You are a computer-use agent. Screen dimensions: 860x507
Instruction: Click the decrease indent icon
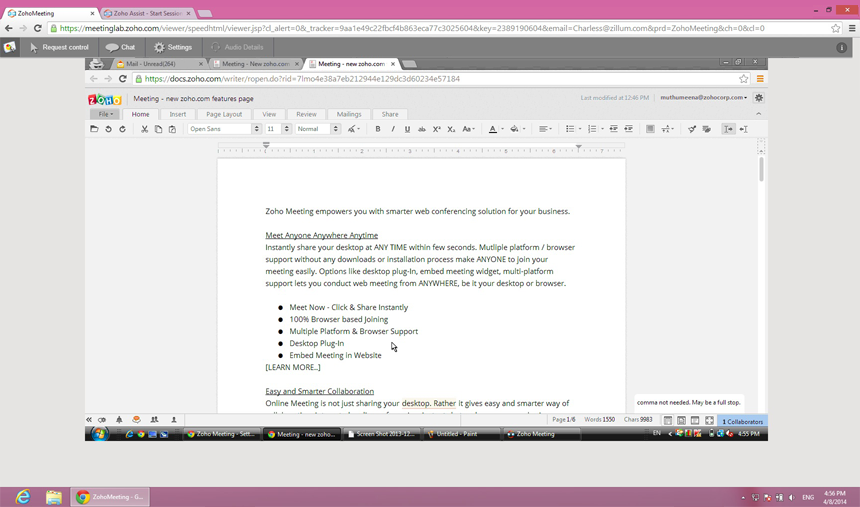point(613,129)
